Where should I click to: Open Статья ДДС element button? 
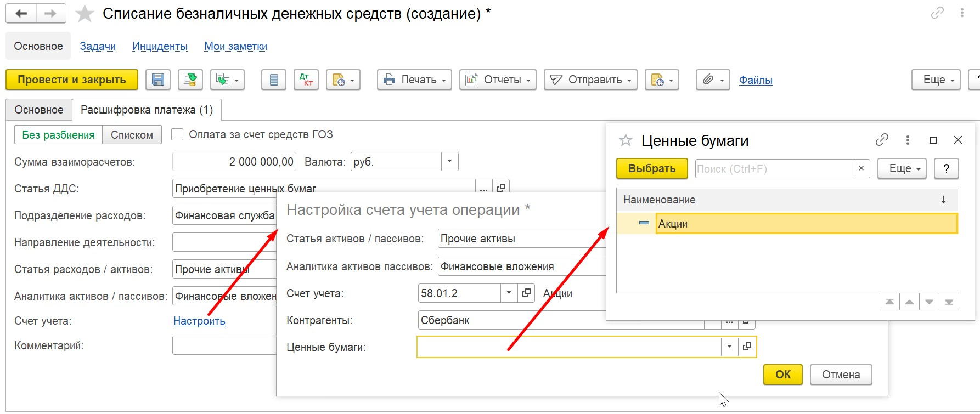pos(501,188)
